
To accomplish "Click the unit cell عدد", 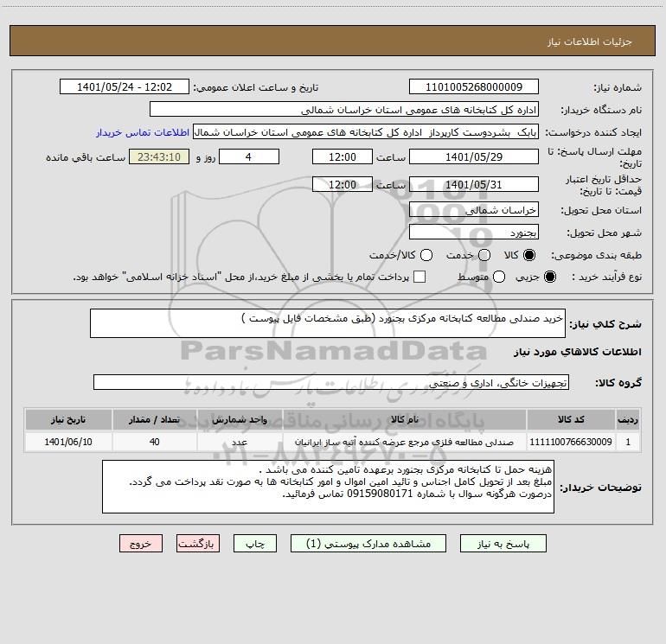I will (x=240, y=442).
